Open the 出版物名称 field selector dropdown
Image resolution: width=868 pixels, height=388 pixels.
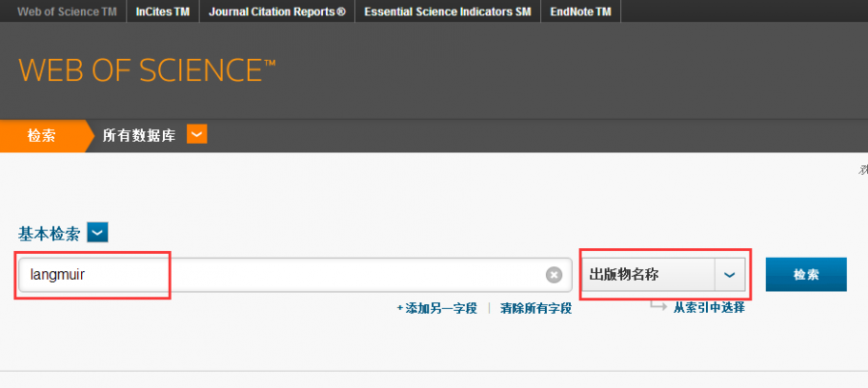tap(663, 274)
